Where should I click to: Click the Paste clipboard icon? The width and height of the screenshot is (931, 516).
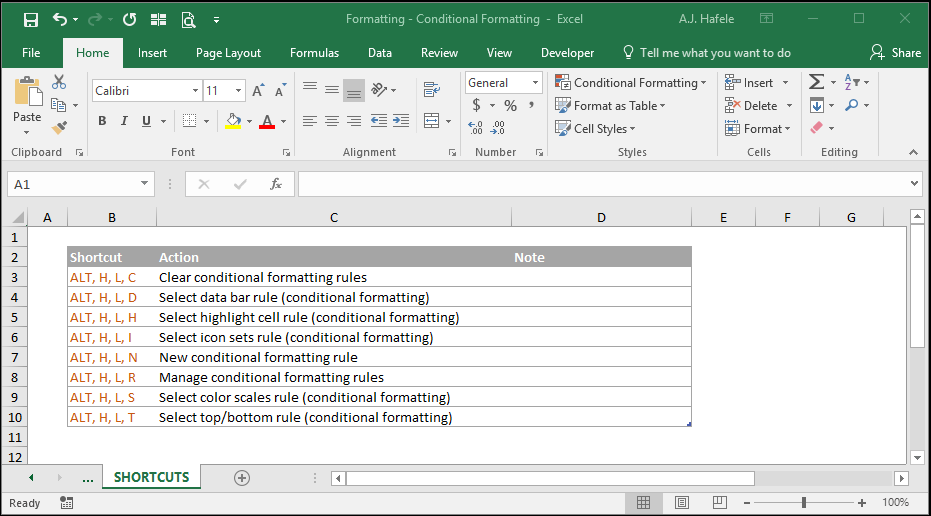(x=27, y=92)
